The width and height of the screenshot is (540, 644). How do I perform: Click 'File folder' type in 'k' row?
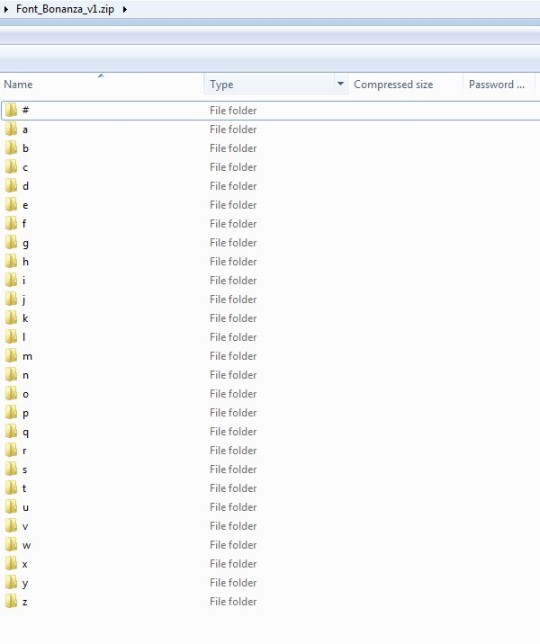point(233,318)
